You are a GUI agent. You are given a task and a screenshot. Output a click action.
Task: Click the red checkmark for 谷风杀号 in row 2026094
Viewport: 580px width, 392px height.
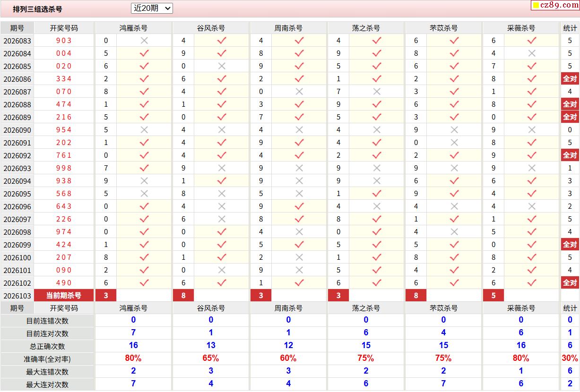[x=222, y=181]
